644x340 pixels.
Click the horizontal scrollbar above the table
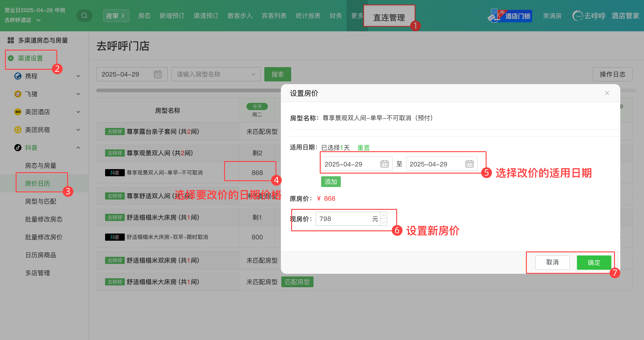[188, 90]
